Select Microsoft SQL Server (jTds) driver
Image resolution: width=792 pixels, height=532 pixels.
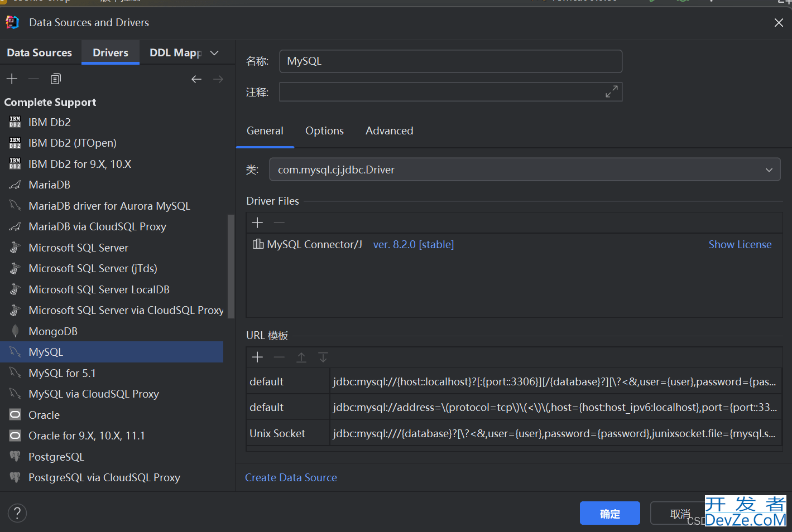tap(112, 268)
